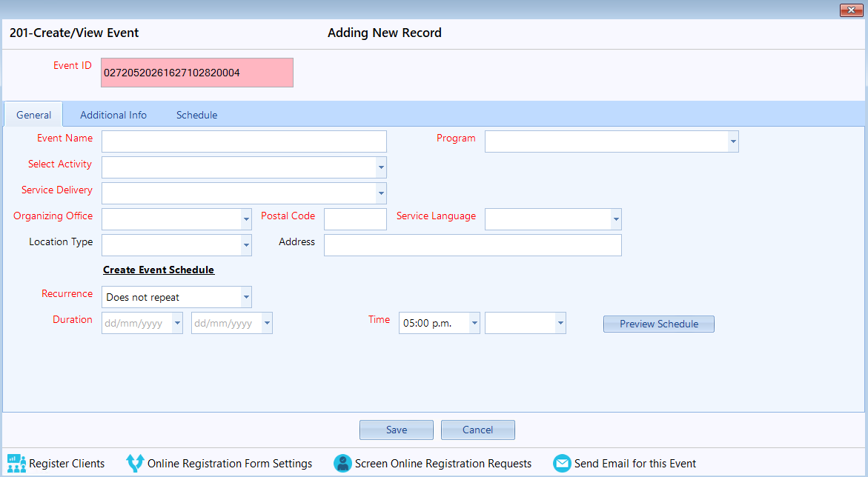Click the pink Event ID field
The image size is (868, 477).
click(197, 73)
